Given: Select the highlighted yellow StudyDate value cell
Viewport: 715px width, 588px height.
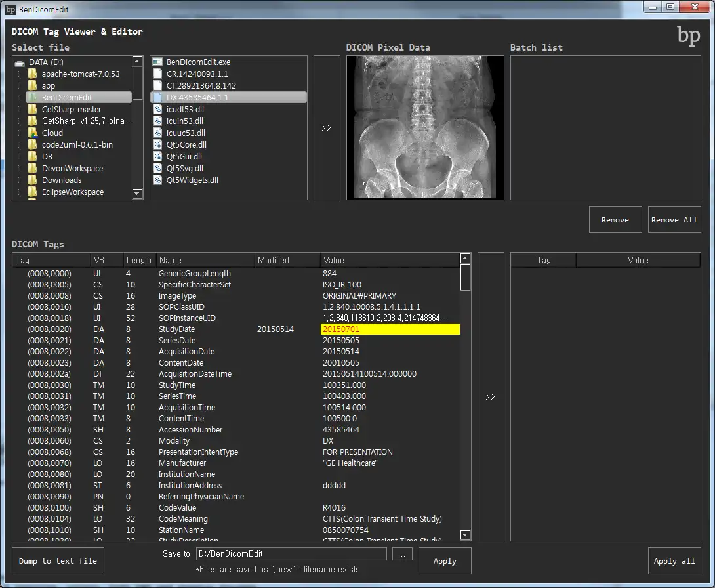Looking at the screenshot, I should click(x=390, y=329).
